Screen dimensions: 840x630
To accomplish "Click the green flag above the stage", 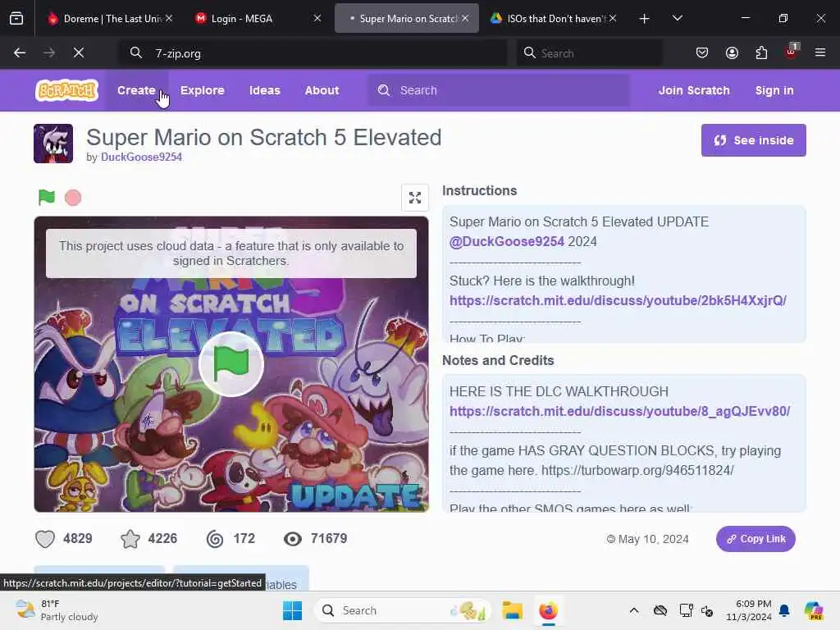I will click(x=47, y=197).
